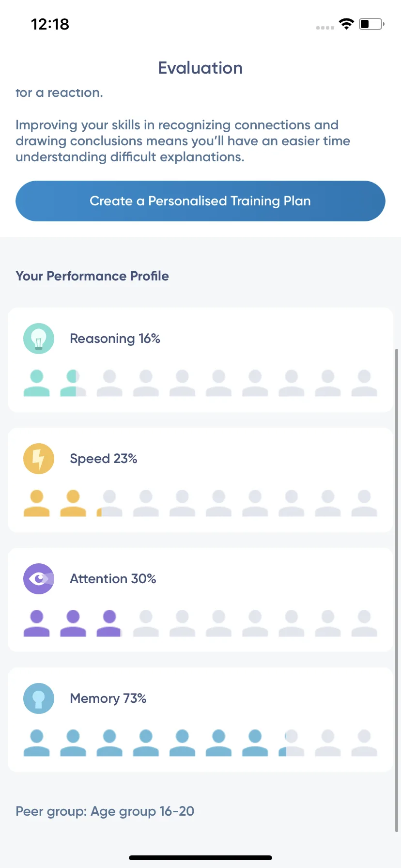Tap the third purple Attention person icon
The height and width of the screenshot is (868, 401).
click(109, 623)
